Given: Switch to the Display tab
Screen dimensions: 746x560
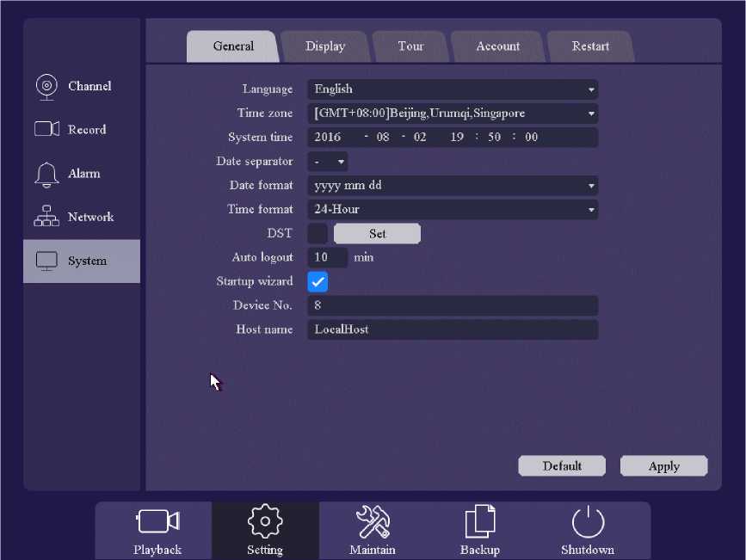Looking at the screenshot, I should 325,46.
